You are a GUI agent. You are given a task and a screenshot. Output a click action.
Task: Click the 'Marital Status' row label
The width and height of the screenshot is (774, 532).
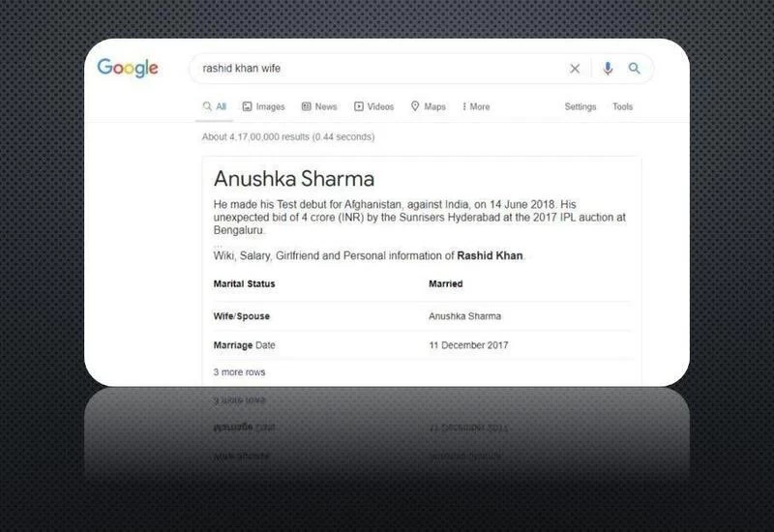tap(245, 283)
